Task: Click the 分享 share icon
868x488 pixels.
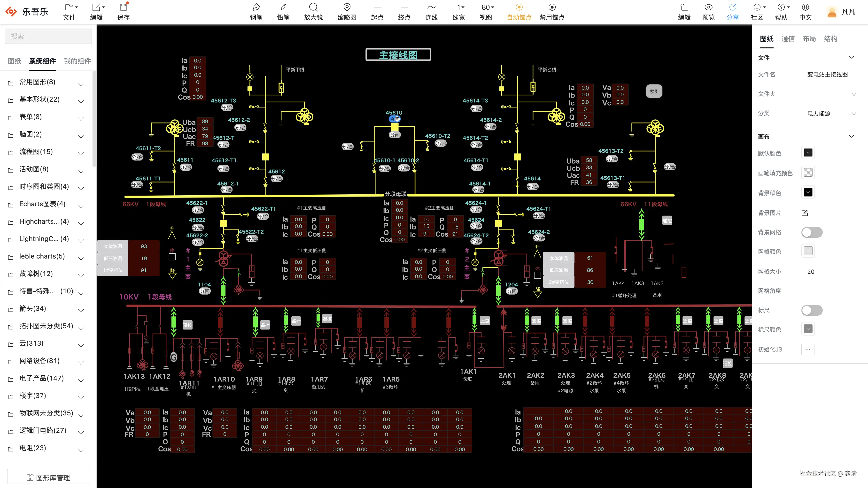Action: pyautogui.click(x=733, y=8)
